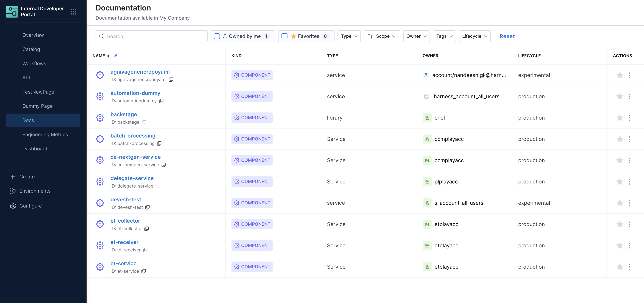Open actions menu for batch-processing row
The image size is (644, 303).
tap(629, 139)
